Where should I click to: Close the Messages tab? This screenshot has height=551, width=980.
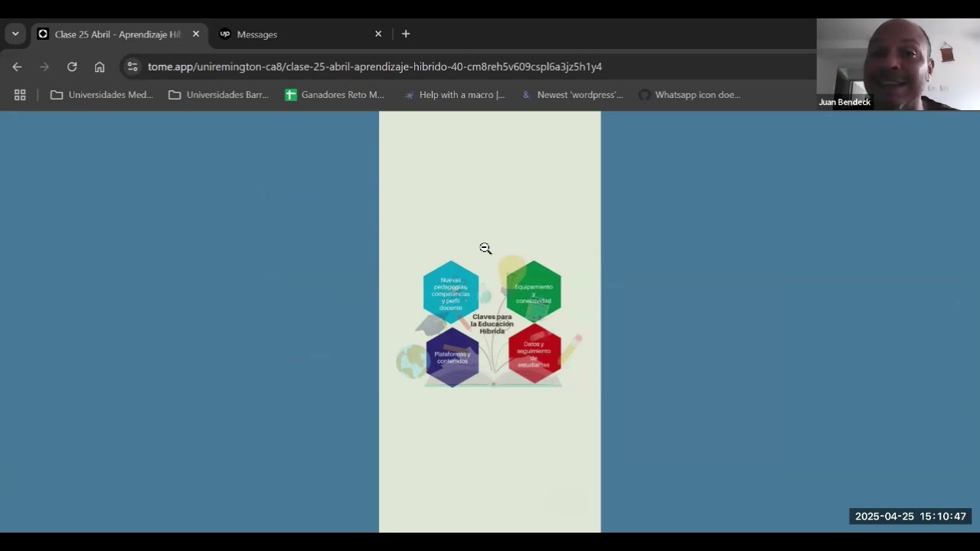[378, 34]
